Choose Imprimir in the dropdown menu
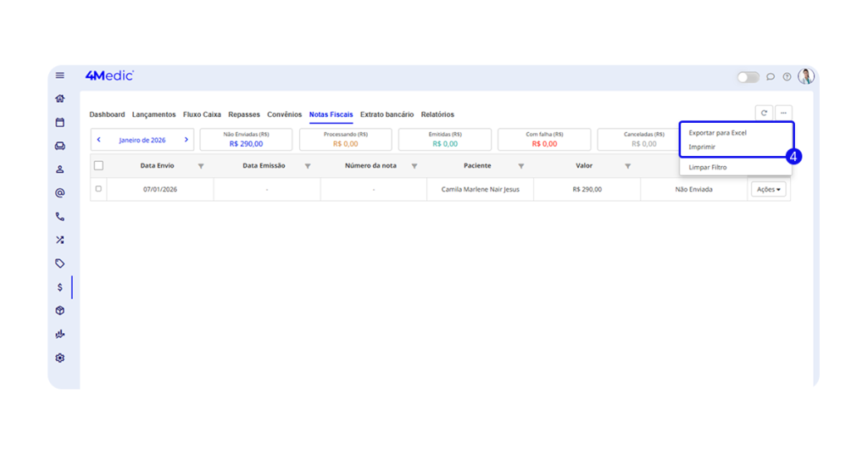868x455 pixels. (x=702, y=147)
